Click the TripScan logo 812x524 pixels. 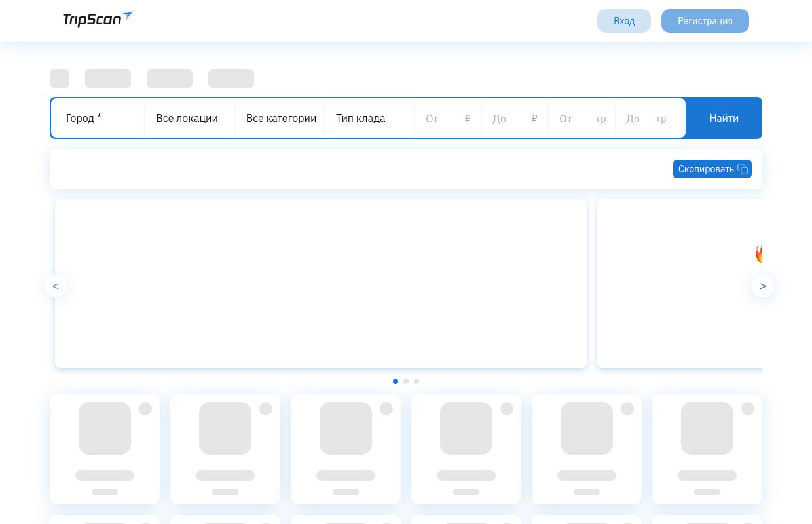98,20
